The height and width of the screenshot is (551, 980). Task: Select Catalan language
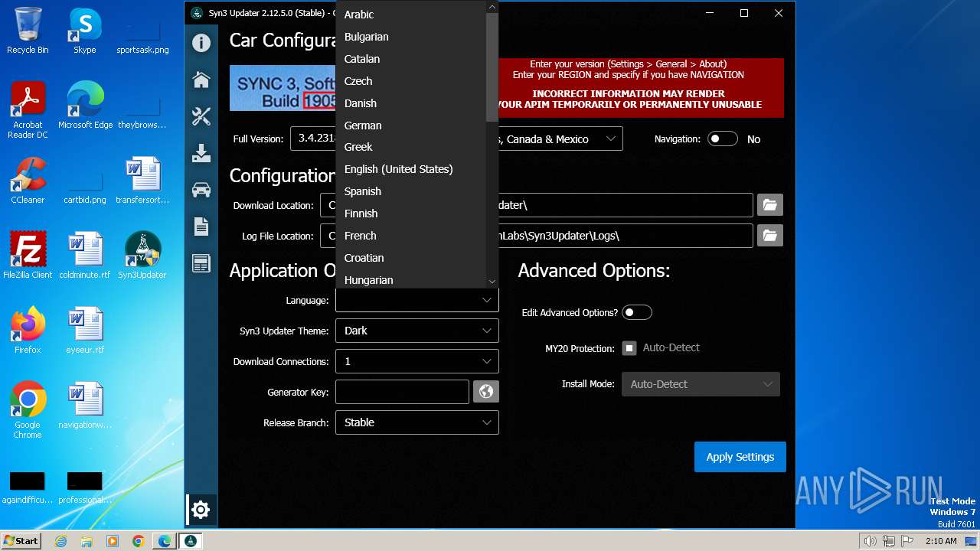(x=411, y=59)
